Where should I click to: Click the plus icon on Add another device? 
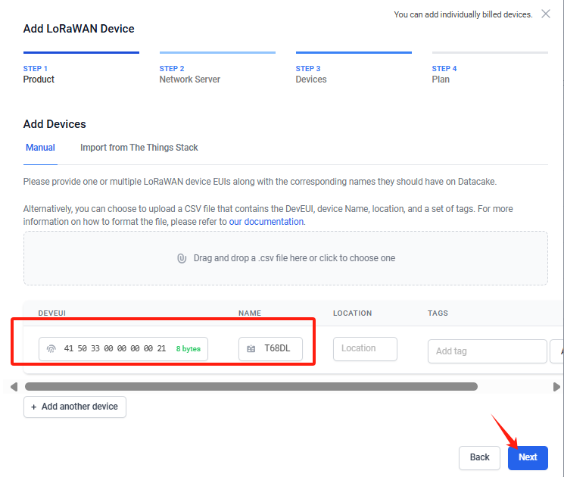click(34, 407)
